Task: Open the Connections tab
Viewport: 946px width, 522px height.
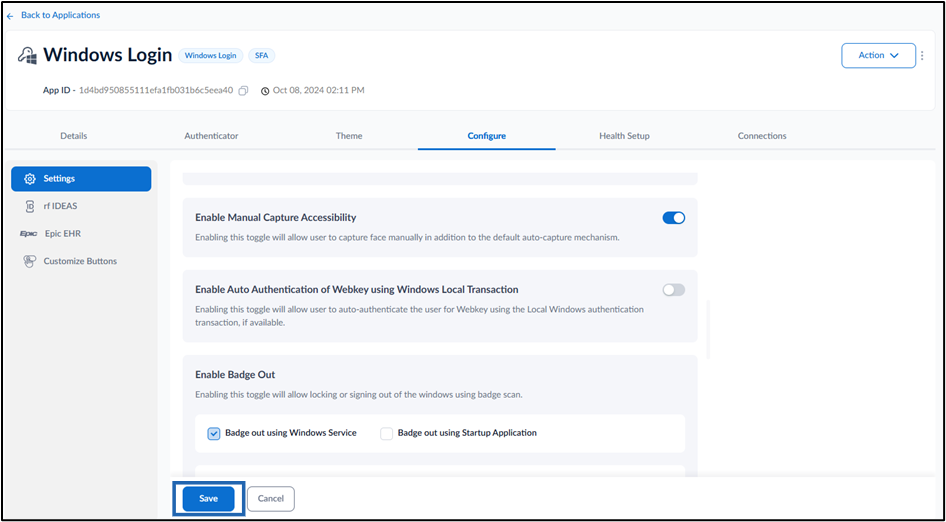Action: pyautogui.click(x=762, y=136)
